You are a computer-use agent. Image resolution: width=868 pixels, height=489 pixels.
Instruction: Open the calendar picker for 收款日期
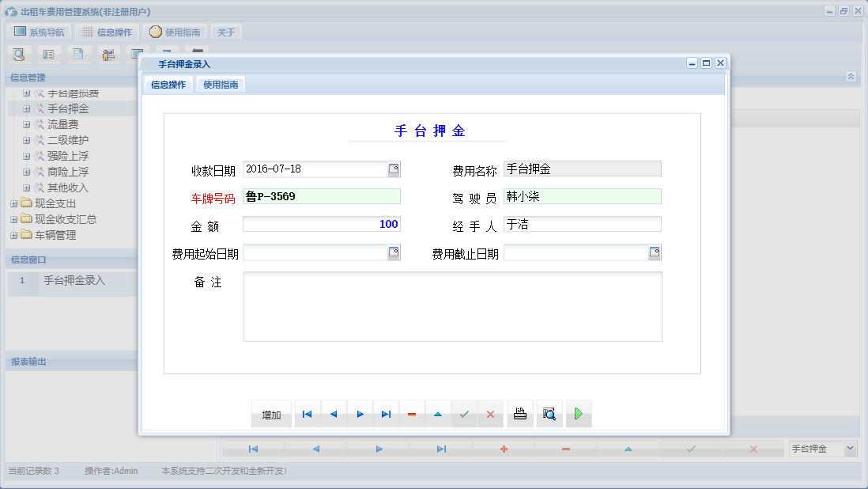click(393, 169)
